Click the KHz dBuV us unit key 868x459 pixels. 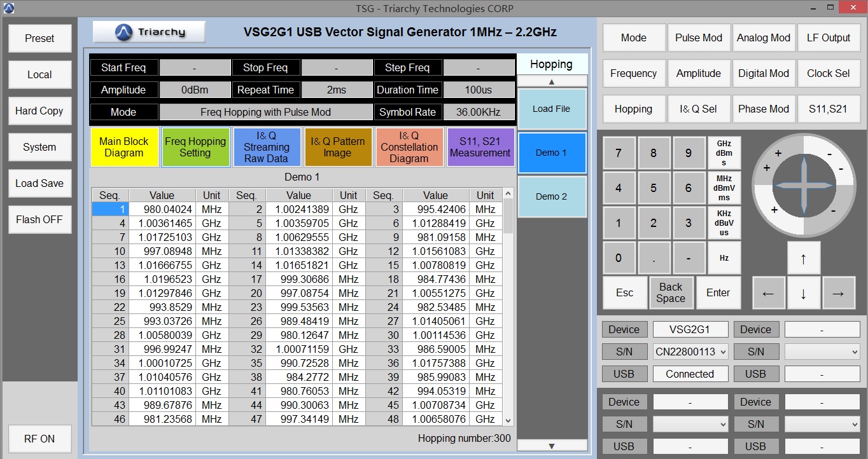click(724, 223)
